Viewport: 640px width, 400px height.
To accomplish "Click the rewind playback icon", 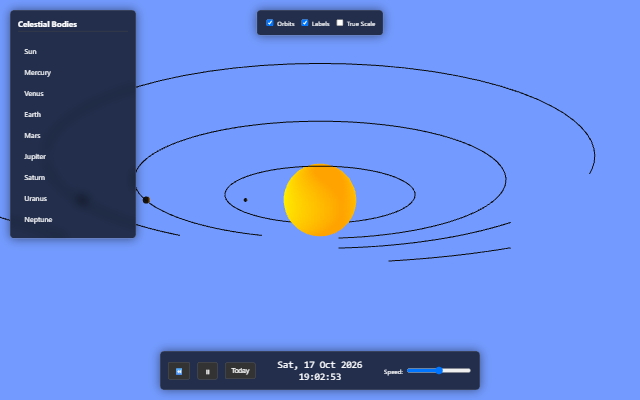I will (179, 371).
